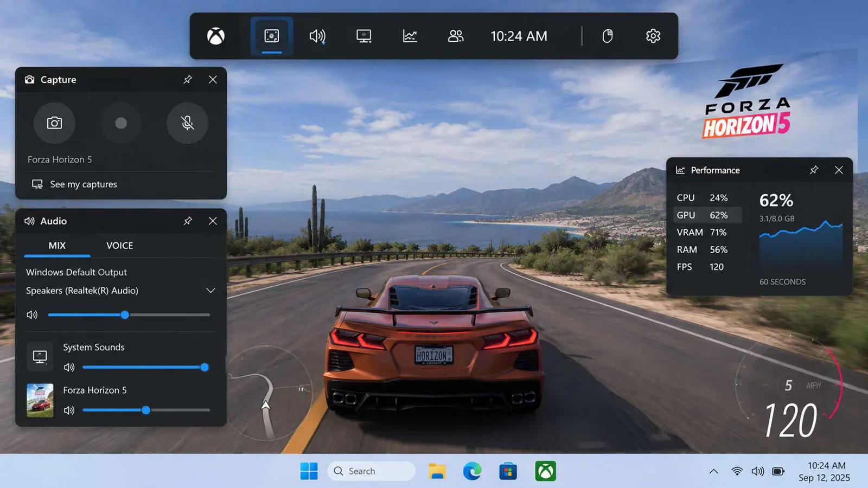
Task: Click the Windows Default Output label
Action: [x=76, y=272]
